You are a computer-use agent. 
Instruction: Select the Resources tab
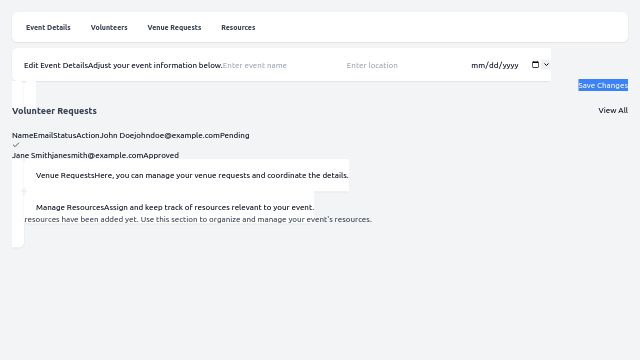click(238, 27)
